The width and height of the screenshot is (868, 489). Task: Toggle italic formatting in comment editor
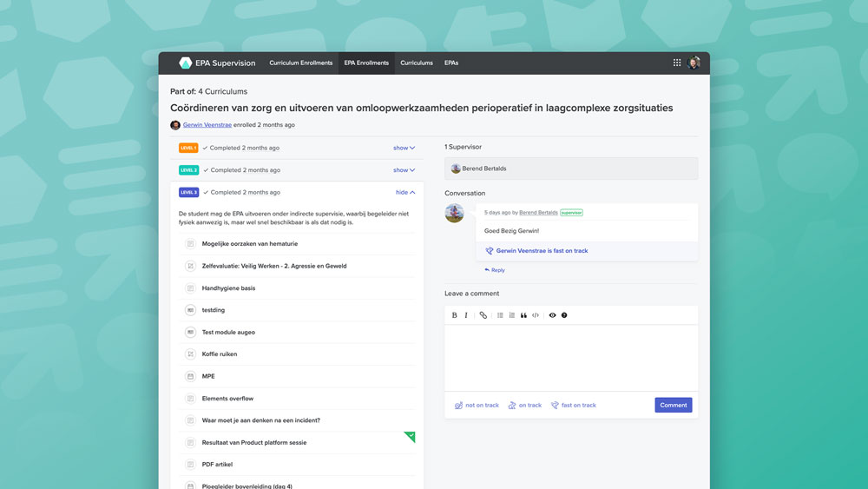466,315
